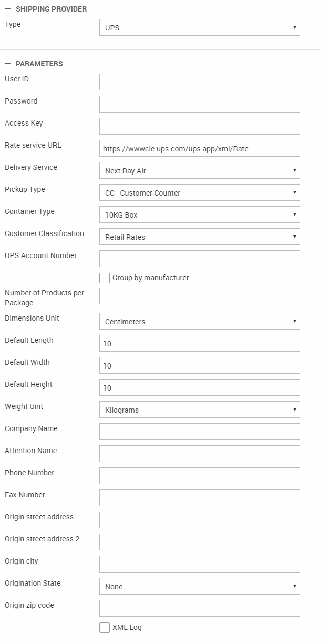The height and width of the screenshot is (644, 329).
Task: Open the Delivery Service dropdown
Action: [x=199, y=171]
